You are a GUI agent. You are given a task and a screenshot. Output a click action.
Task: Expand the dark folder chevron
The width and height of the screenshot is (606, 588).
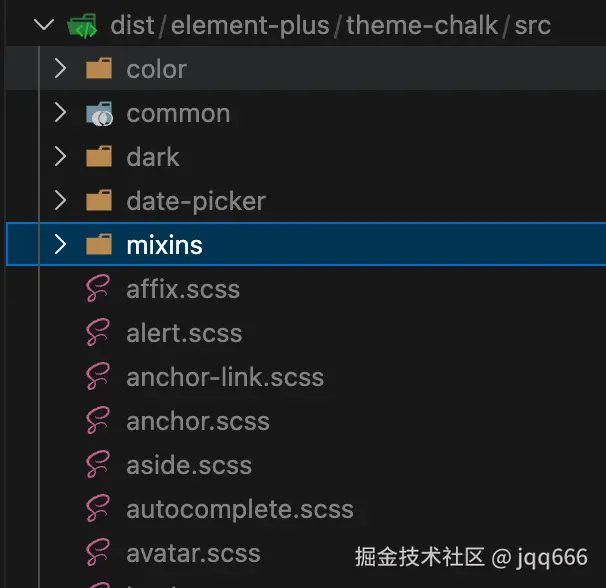click(61, 157)
